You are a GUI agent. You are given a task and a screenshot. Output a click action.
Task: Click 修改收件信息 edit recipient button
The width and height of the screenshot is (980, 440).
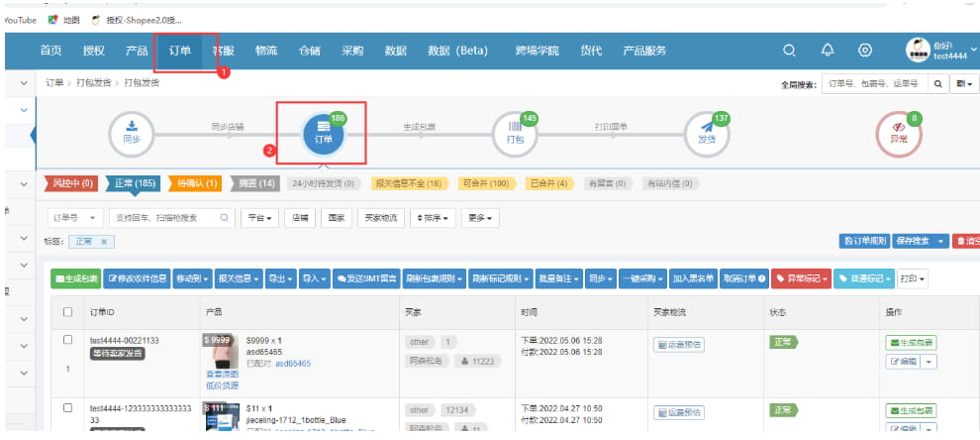click(x=137, y=279)
